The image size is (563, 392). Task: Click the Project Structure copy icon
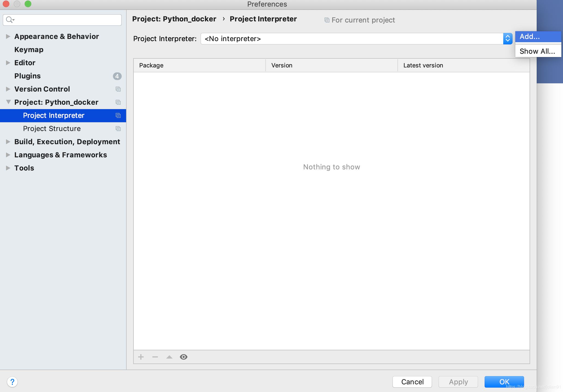[118, 128]
